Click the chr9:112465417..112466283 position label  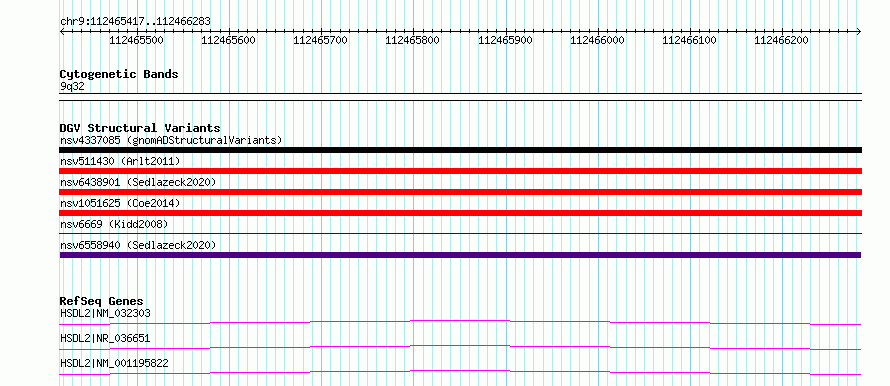(x=135, y=21)
